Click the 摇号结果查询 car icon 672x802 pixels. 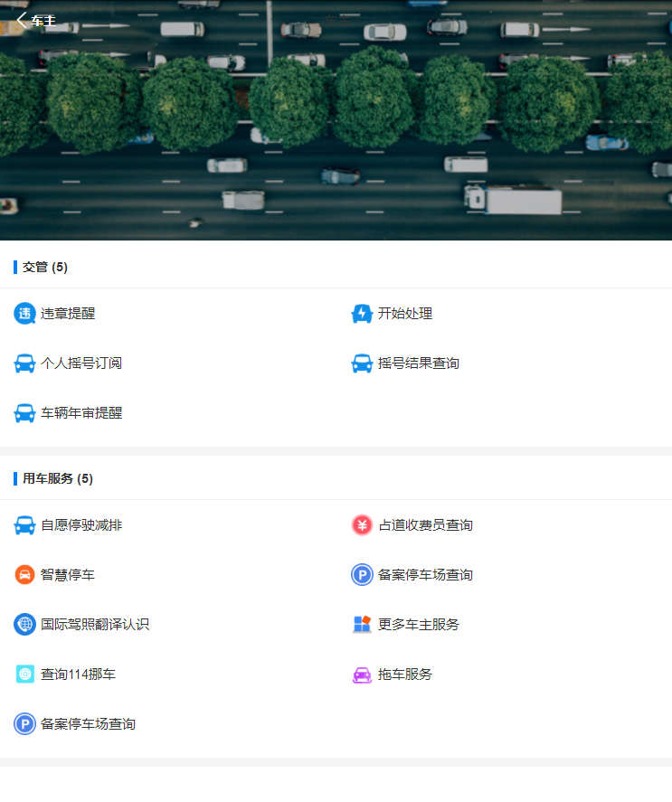(x=362, y=363)
